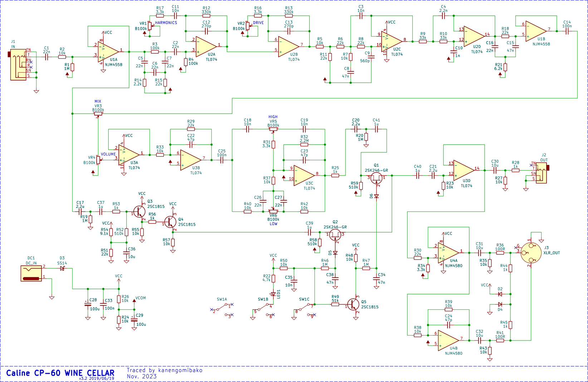Select the VR5 HIGH potentiometer symbol
This screenshot has height=382, width=588.
coord(273,130)
